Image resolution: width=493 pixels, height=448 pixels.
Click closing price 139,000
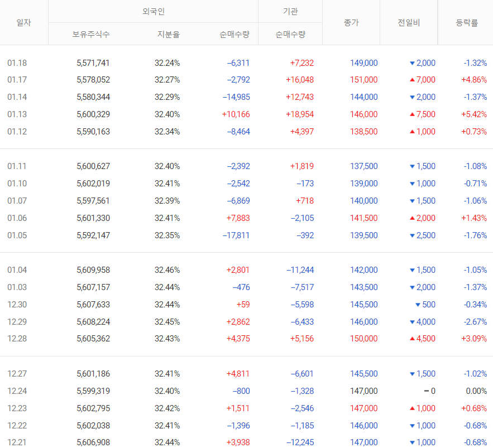364,184
